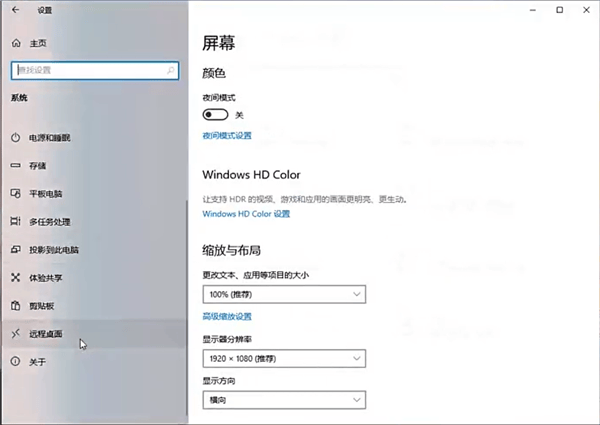
Task: Click the info icon beside 关于
Action: [15, 361]
